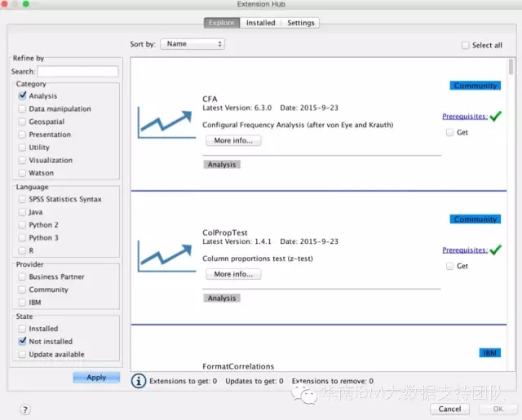Click the Analysis tag under ColPropTest
Image resolution: width=522 pixels, height=420 pixels.
point(222,298)
